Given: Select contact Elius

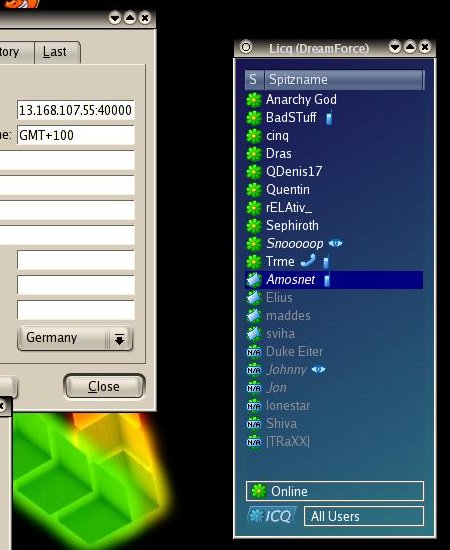Looking at the screenshot, I should (279, 298).
